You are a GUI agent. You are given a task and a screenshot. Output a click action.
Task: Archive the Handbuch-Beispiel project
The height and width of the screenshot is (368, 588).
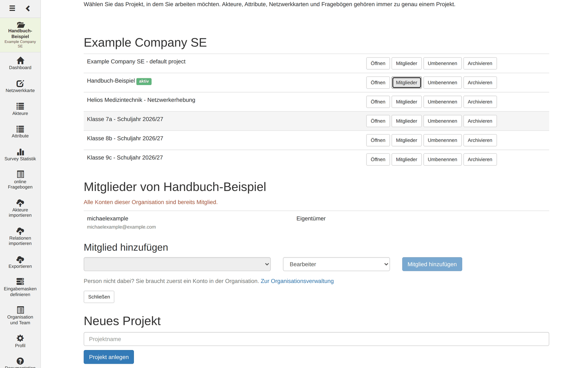click(x=480, y=83)
